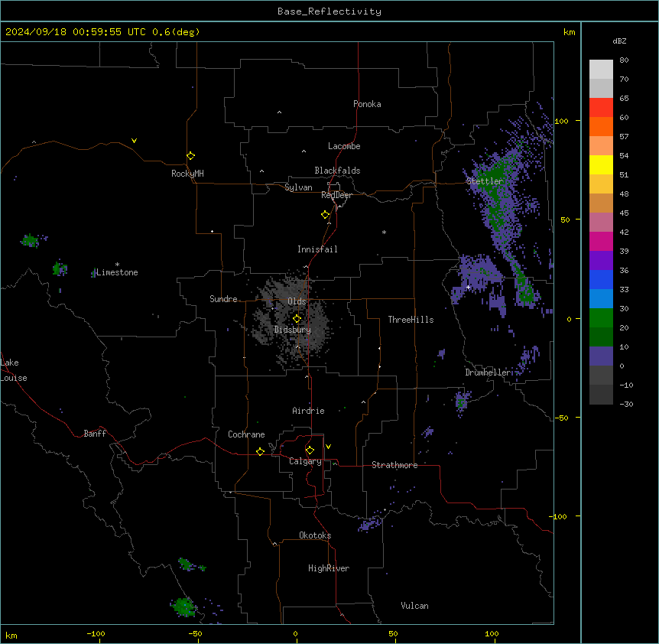Click the yellow diamond marker near Didsbury
Viewport: 659px width, 644px height.
[297, 319]
